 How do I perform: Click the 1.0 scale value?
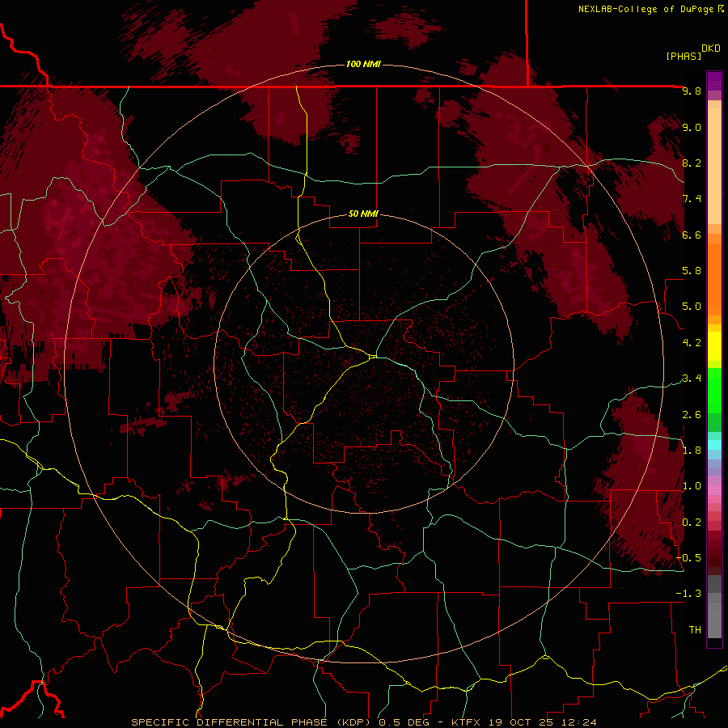point(692,486)
